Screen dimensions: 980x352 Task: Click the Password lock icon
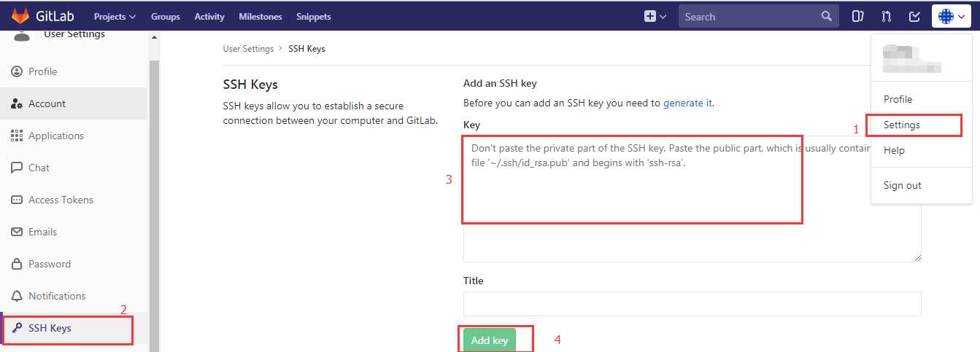(17, 264)
